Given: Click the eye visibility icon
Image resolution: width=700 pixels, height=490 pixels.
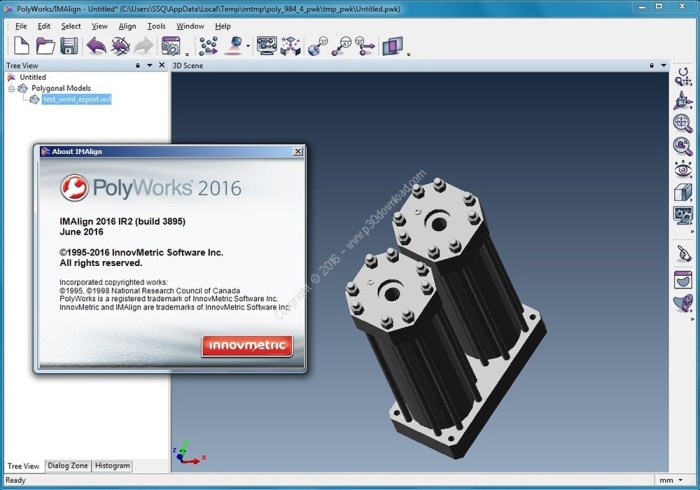Looking at the screenshot, I should (683, 170).
